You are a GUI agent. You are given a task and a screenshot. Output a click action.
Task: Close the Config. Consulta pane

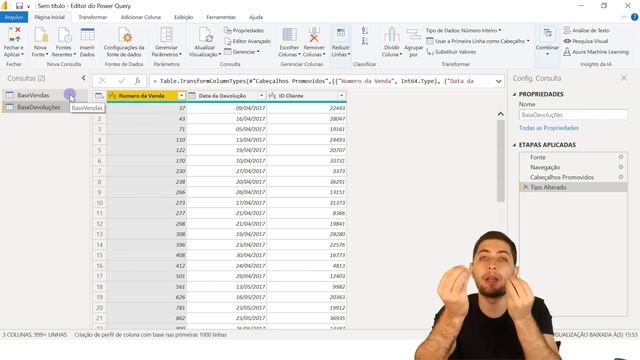pos(624,78)
